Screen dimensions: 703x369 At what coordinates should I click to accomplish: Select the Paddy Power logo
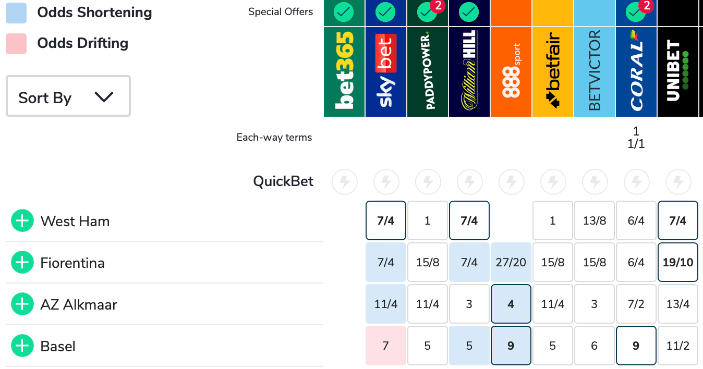click(x=427, y=72)
